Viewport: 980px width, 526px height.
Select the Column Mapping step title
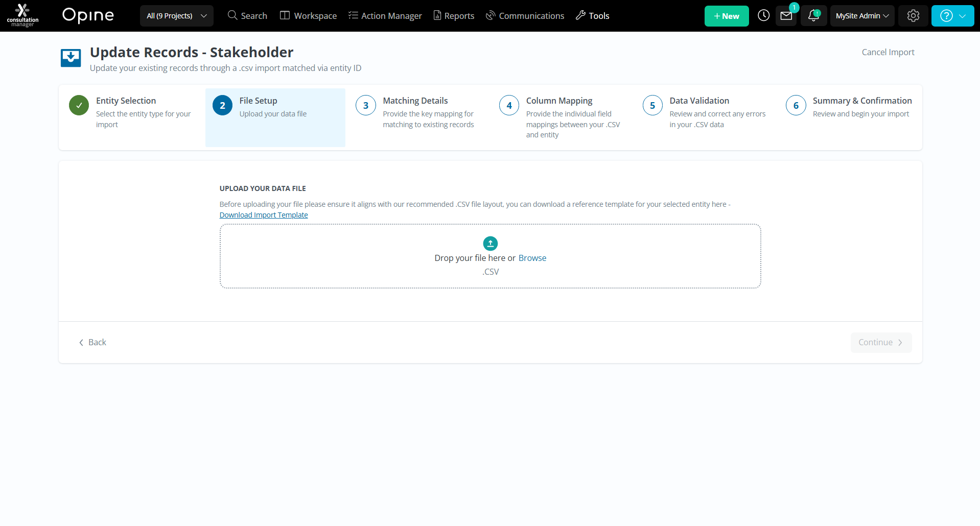pyautogui.click(x=559, y=101)
